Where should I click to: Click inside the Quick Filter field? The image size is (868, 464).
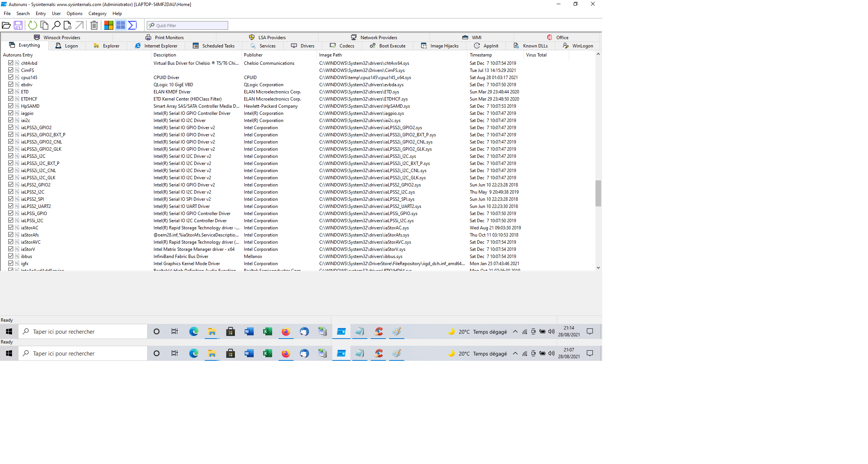(x=187, y=25)
